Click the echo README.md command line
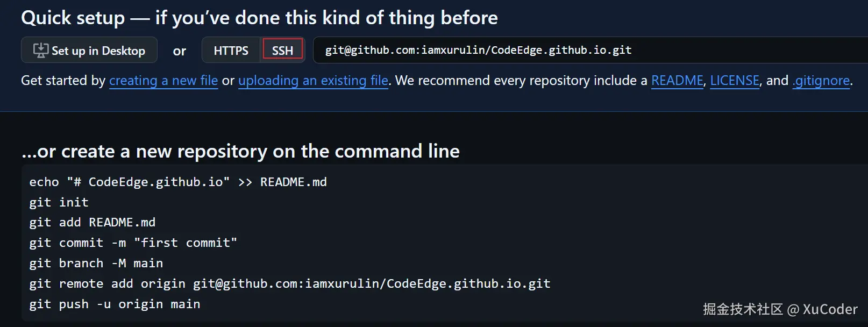 tap(178, 182)
